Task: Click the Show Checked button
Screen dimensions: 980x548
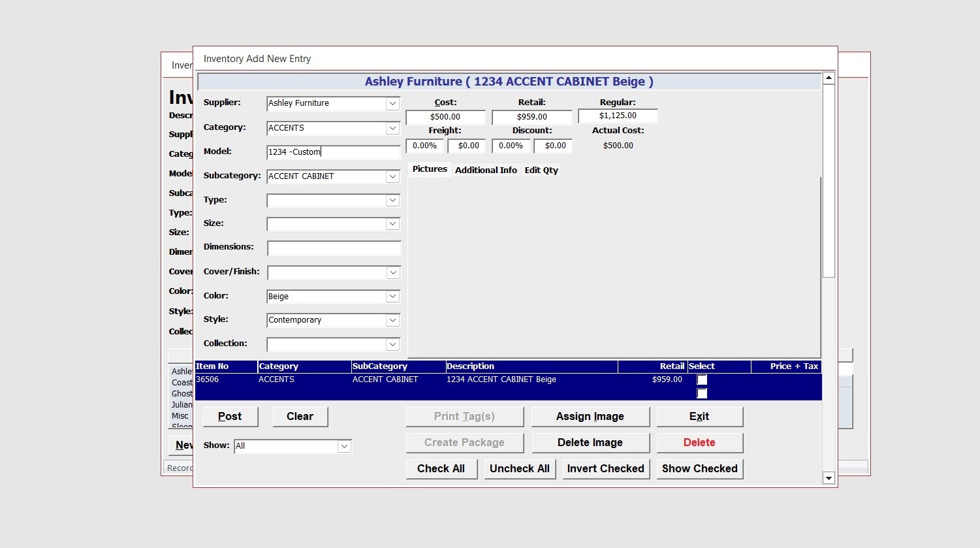Action: [x=700, y=469]
